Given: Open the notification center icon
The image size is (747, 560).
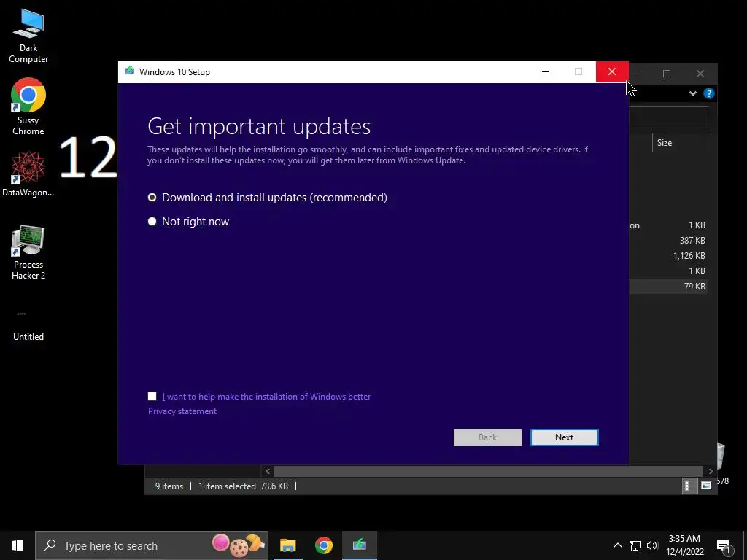Looking at the screenshot, I should [723, 545].
